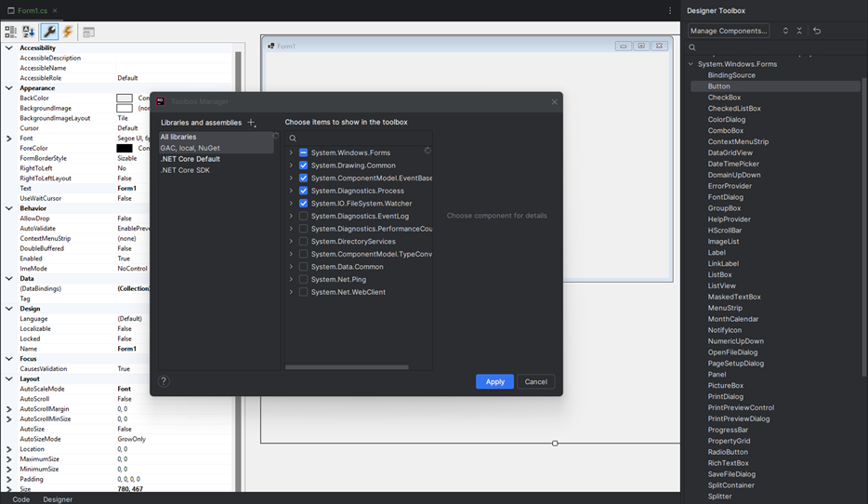Click the search icon in Toolbox Manager filter

coord(293,139)
